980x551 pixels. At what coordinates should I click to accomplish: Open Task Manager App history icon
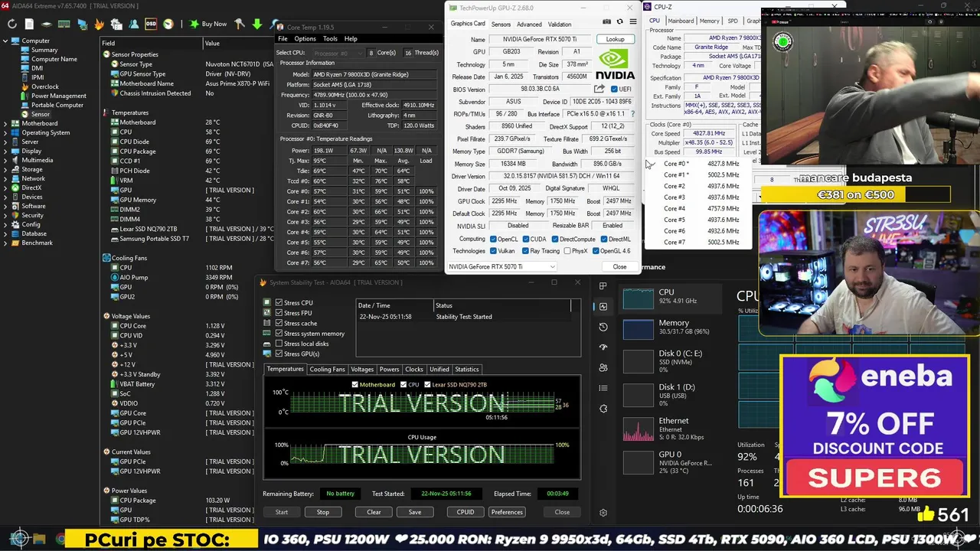click(603, 327)
